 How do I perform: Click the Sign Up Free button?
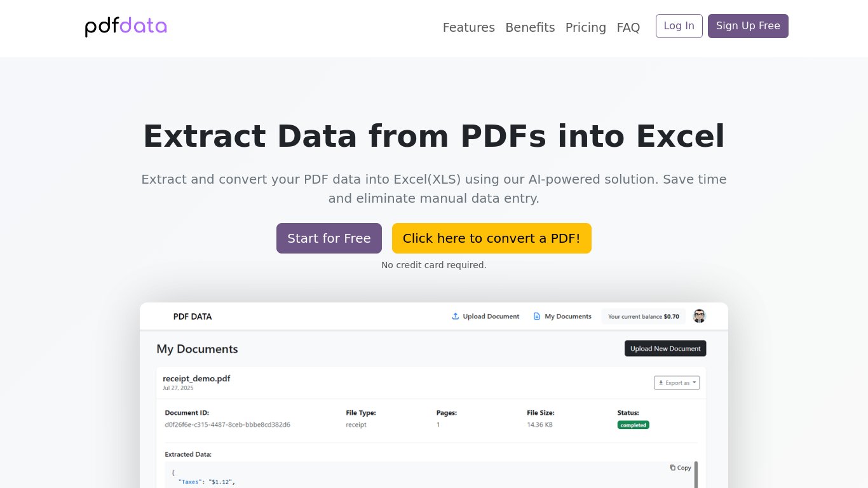[x=748, y=26]
